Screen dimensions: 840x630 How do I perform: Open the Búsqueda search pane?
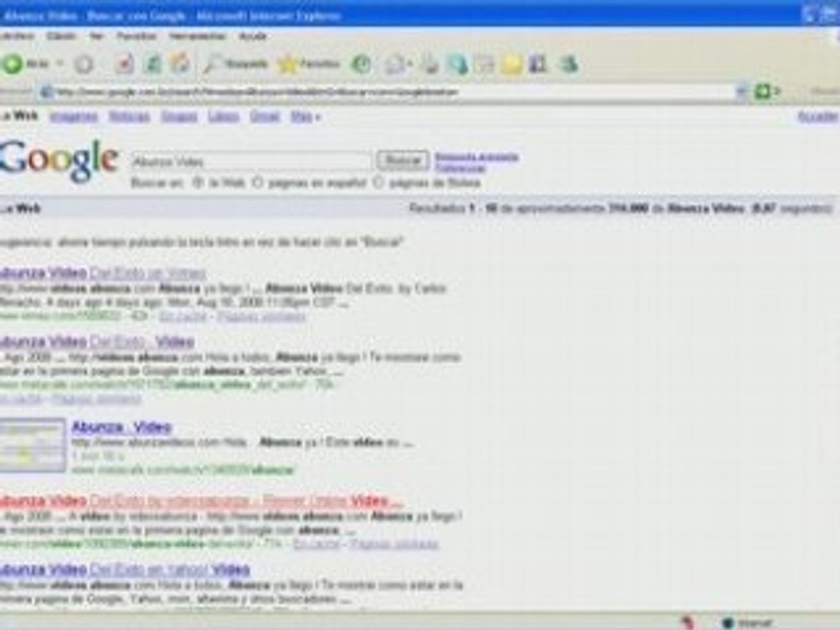click(x=234, y=64)
